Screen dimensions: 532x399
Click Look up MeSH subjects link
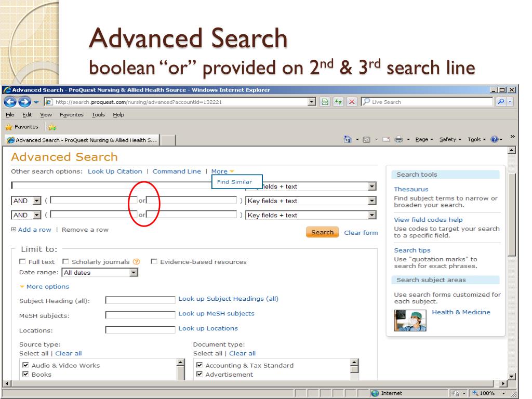tap(217, 313)
